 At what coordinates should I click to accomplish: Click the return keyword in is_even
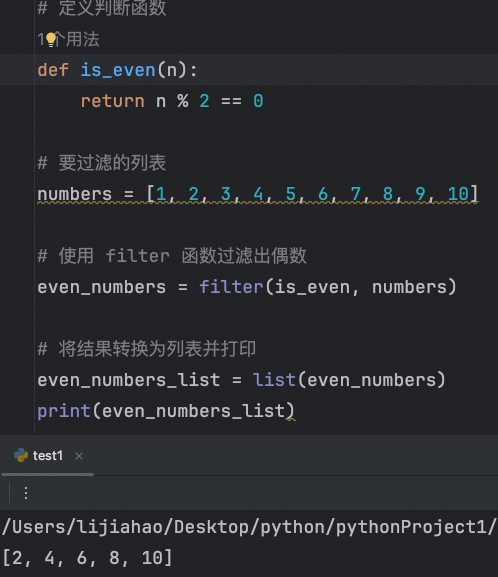(113, 101)
